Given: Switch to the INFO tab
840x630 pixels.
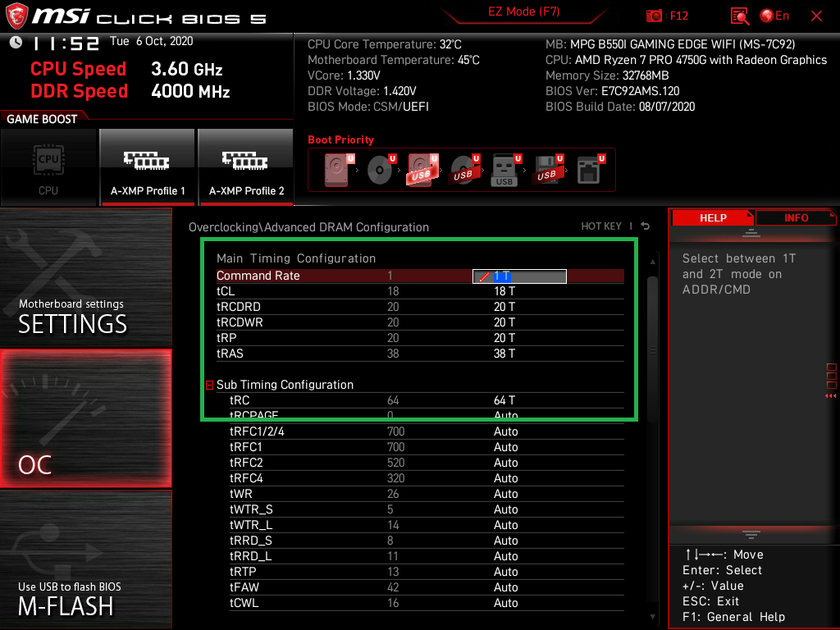Looking at the screenshot, I should click(x=796, y=218).
